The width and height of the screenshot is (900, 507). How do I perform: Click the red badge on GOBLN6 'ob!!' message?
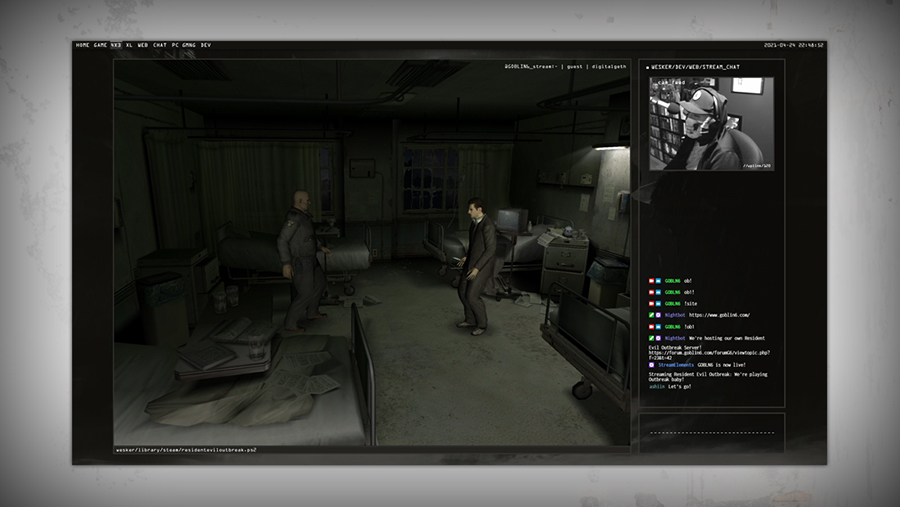[x=651, y=292]
